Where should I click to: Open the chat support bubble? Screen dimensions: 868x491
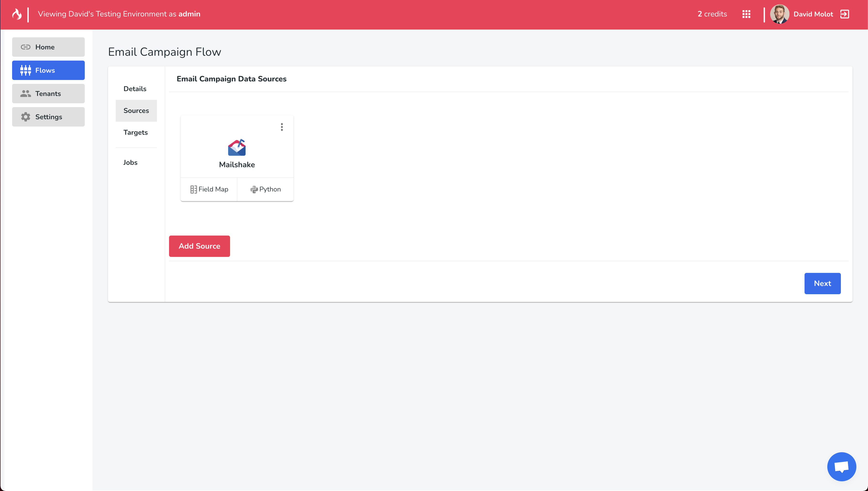tap(841, 467)
